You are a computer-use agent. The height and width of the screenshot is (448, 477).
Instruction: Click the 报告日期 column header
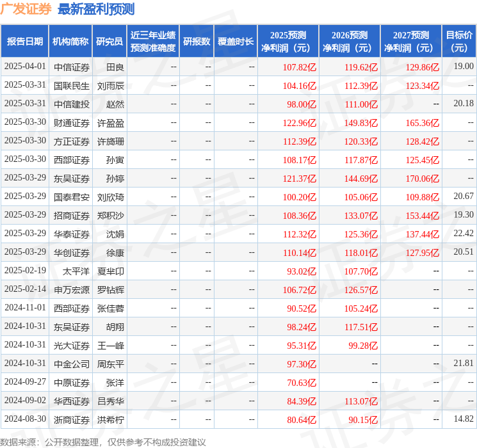(24, 42)
